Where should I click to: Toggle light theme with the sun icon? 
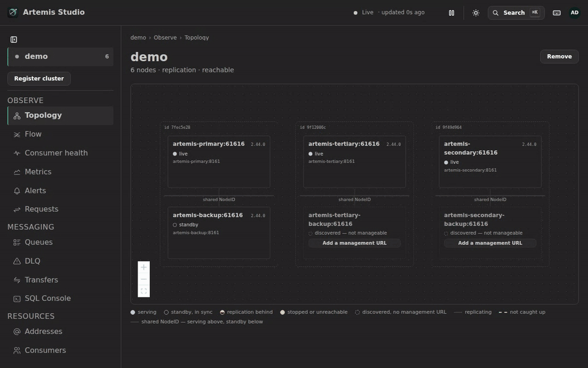click(476, 13)
